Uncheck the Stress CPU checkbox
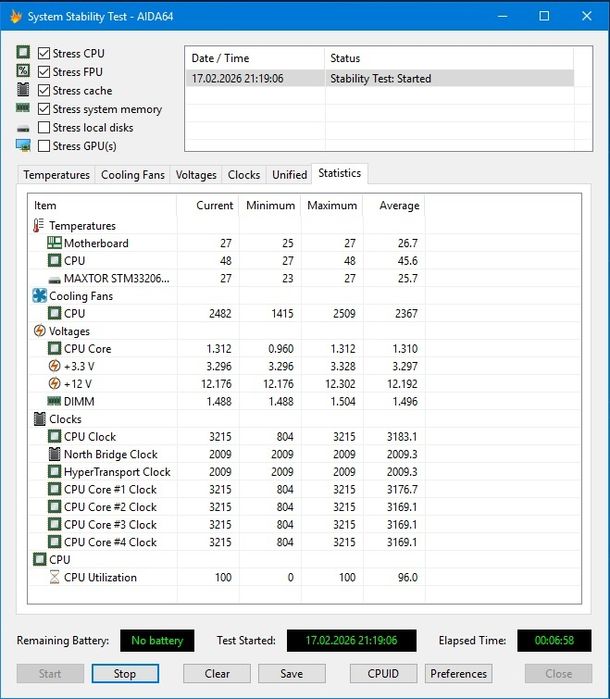The image size is (610, 699). [x=44, y=53]
